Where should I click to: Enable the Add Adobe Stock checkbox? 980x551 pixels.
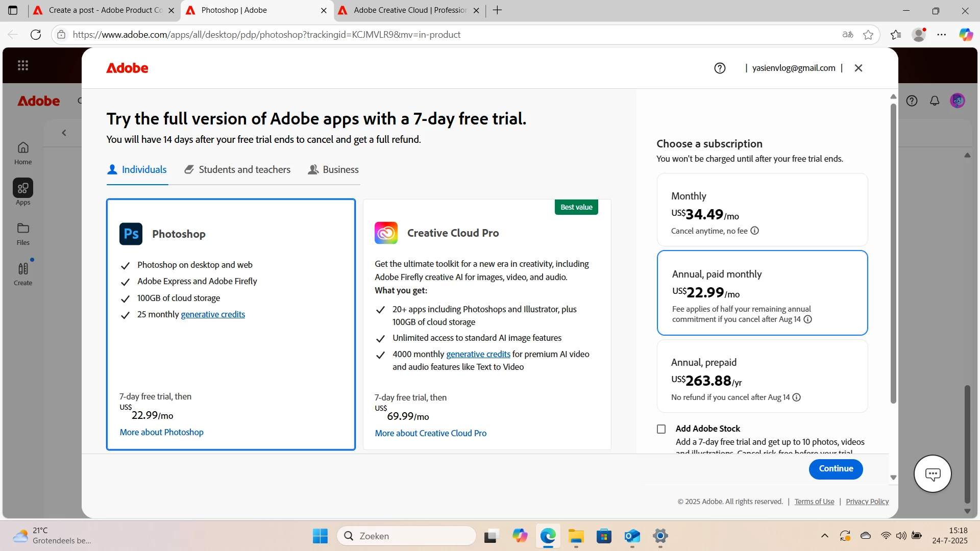pyautogui.click(x=661, y=429)
